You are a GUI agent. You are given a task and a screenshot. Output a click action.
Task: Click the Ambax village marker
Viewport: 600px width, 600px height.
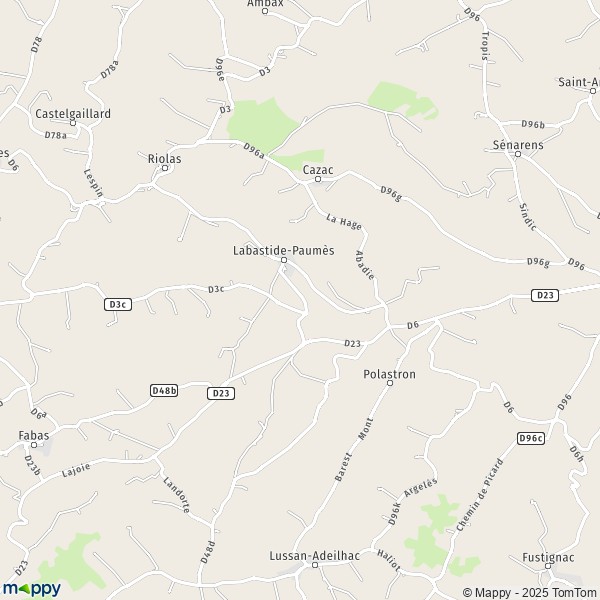265,11
